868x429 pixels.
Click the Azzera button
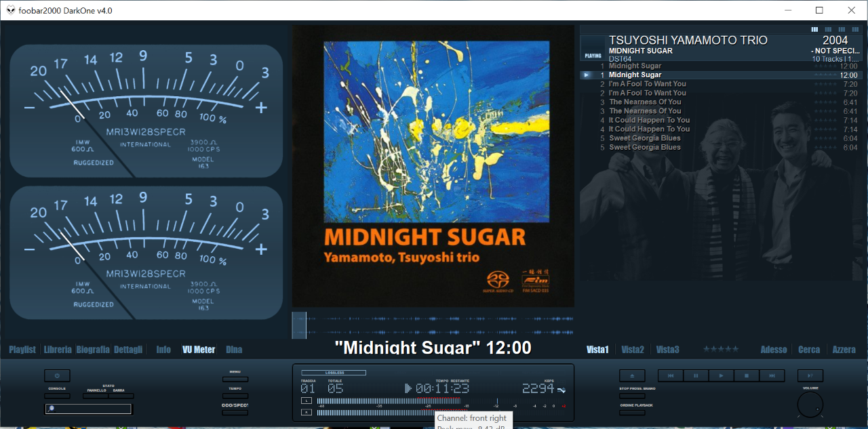pyautogui.click(x=844, y=350)
